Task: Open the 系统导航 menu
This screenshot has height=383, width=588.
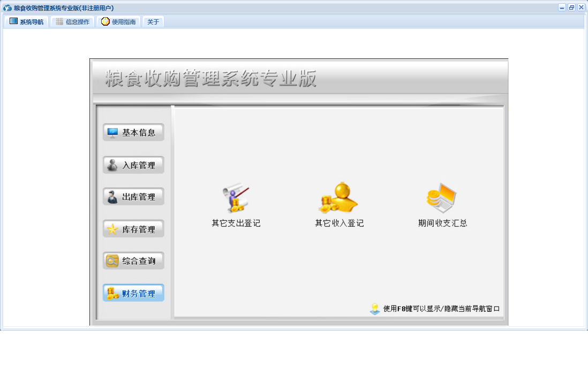Action: [26, 22]
